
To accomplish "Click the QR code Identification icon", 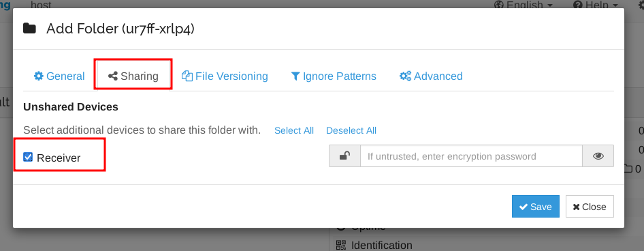I will [341, 246].
